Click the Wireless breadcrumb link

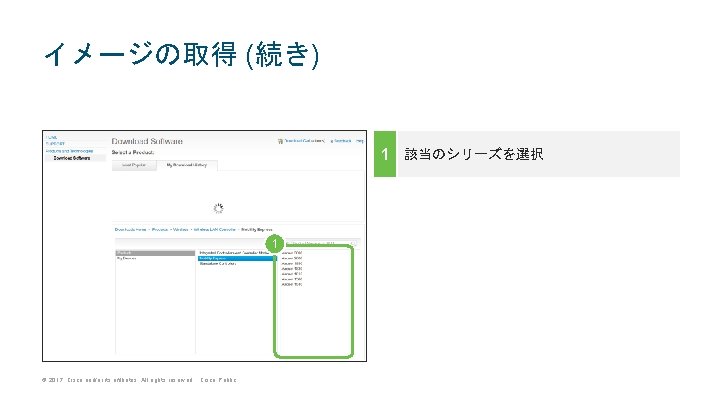tap(181, 230)
